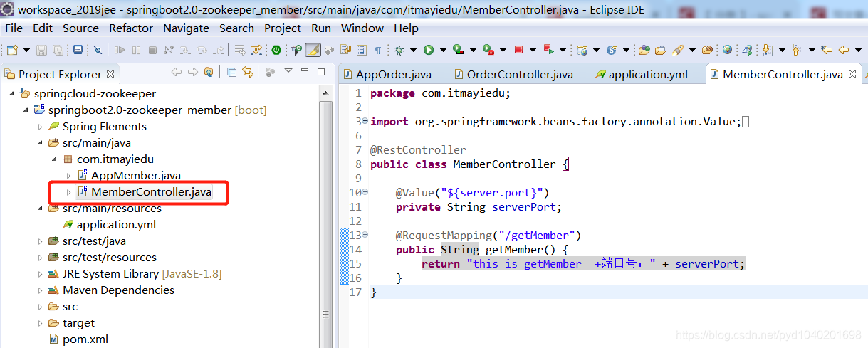Click the green Spring Boot dashboard icon
The image size is (868, 348).
[x=276, y=50]
